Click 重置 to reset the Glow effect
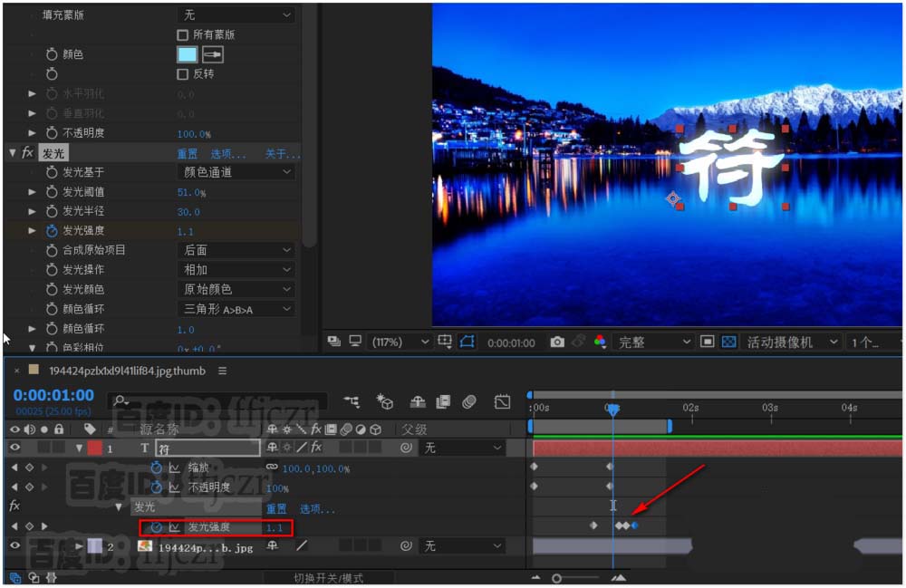Screen dimensions: 906x588 (188, 153)
